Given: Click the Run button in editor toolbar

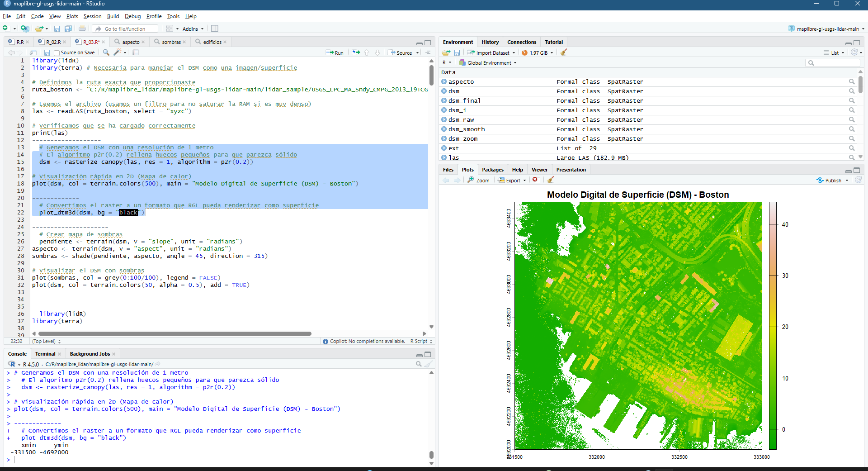Looking at the screenshot, I should (335, 52).
